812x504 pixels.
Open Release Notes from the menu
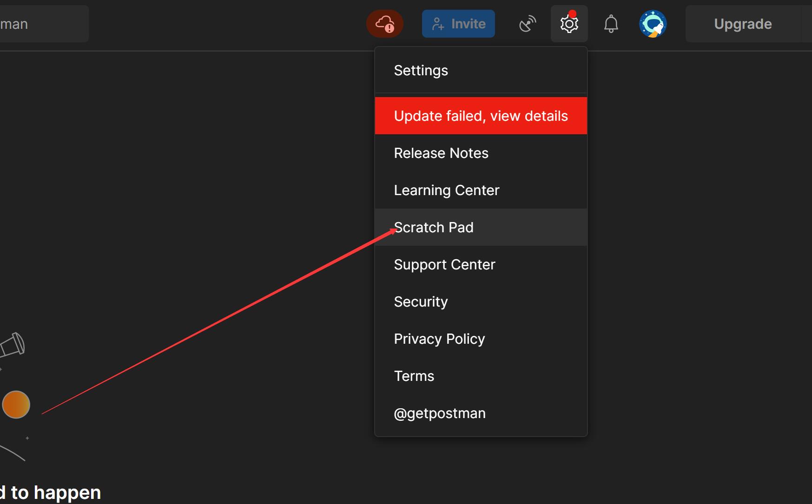[x=441, y=153]
